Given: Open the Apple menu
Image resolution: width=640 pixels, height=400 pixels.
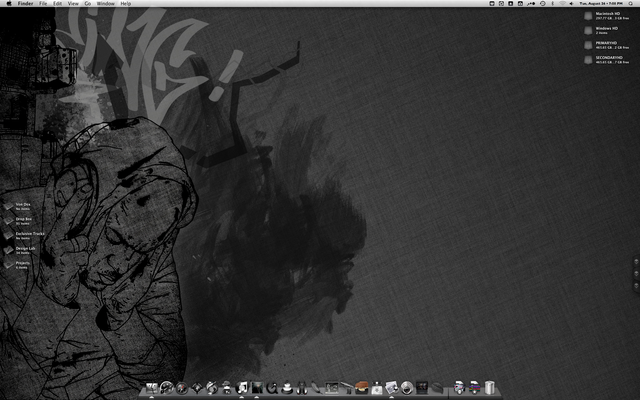Looking at the screenshot, I should coord(8,4).
